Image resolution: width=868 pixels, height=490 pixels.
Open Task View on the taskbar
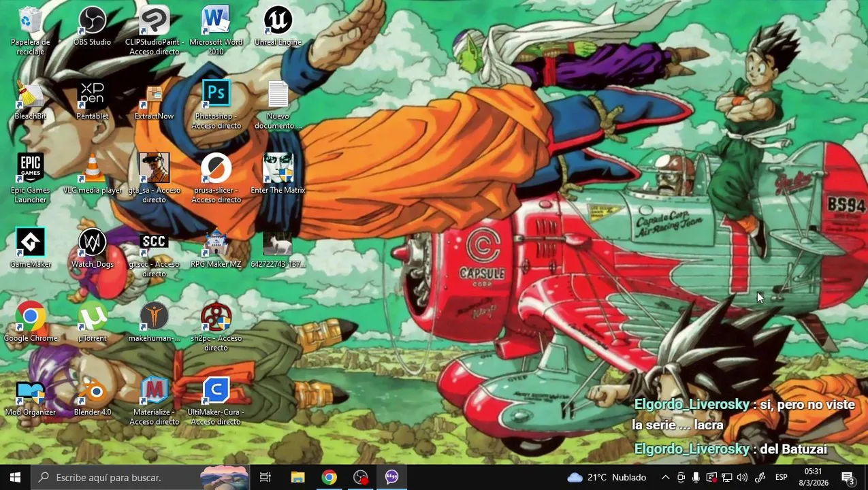[x=266, y=477]
